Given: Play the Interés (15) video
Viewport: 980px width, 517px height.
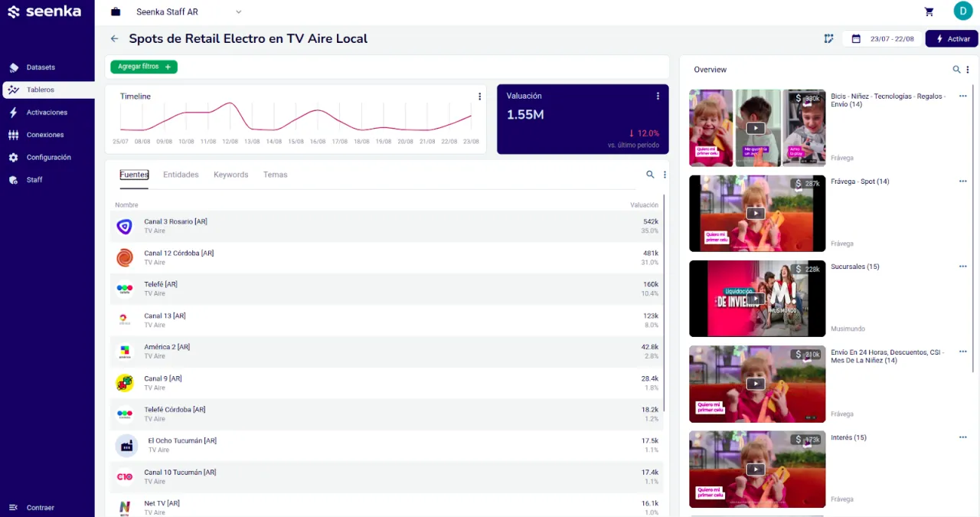Looking at the screenshot, I should click(756, 469).
